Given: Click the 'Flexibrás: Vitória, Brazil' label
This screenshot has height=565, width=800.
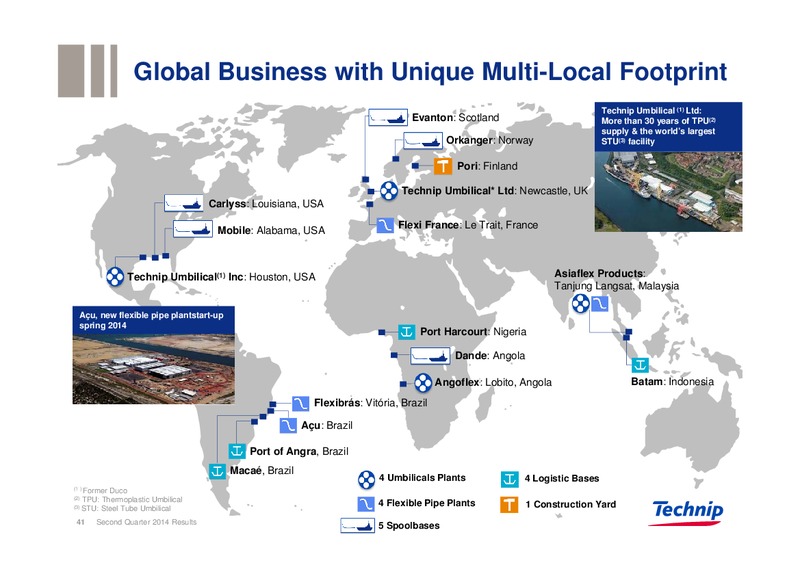Looking at the screenshot, I should click(x=370, y=403).
